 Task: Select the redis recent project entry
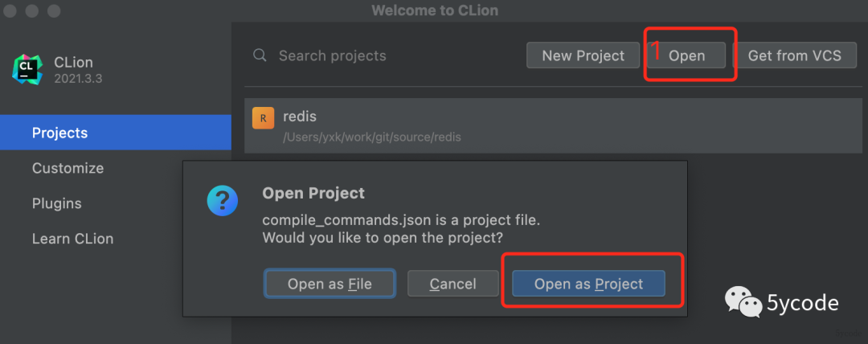(x=553, y=125)
